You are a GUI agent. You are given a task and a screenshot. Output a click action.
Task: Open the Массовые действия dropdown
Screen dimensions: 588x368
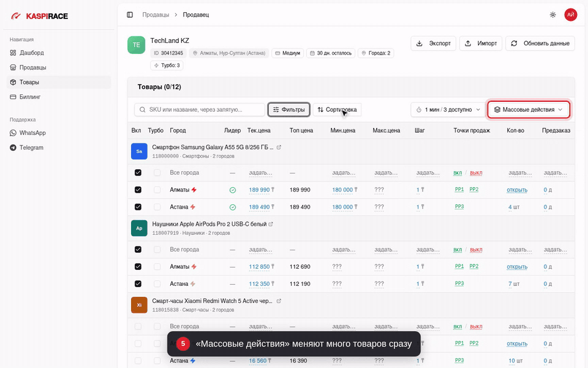click(529, 110)
